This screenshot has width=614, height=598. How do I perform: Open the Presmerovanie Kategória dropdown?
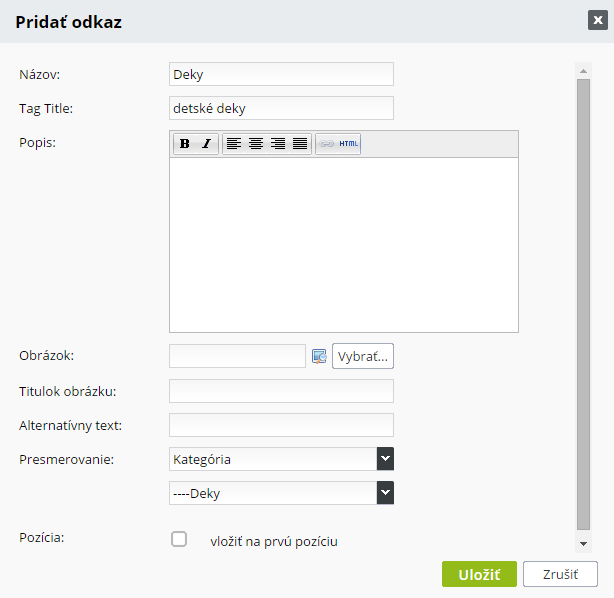coord(281,459)
